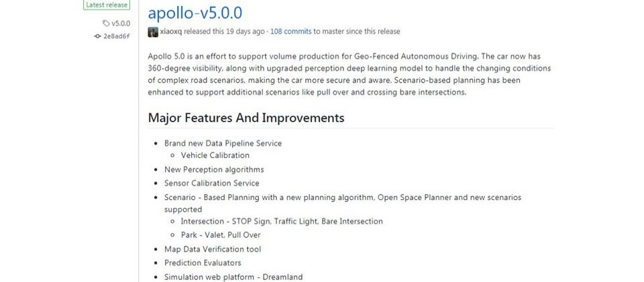Click Simulation web platform - Dreamland item

click(x=233, y=277)
